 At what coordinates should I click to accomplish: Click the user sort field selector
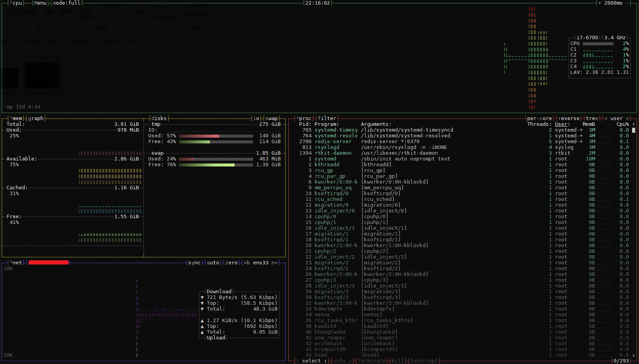point(617,119)
